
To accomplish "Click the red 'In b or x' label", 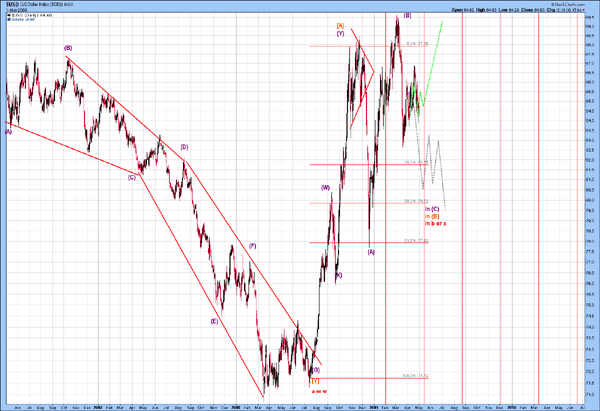I will click(435, 223).
